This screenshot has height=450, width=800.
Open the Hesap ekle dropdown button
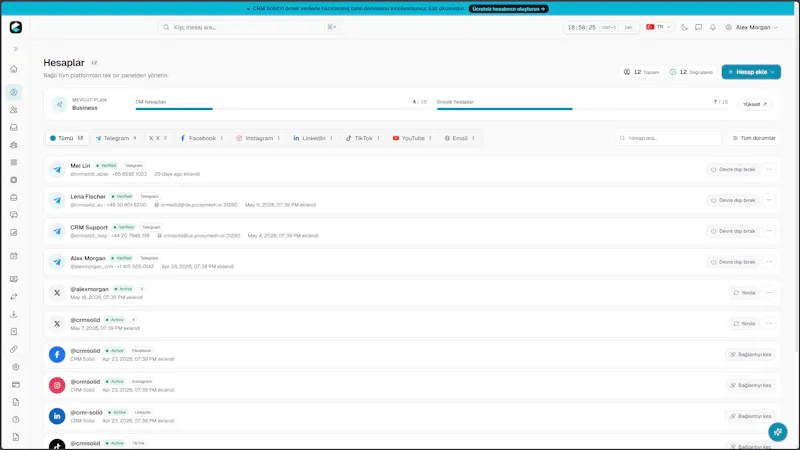(x=751, y=72)
